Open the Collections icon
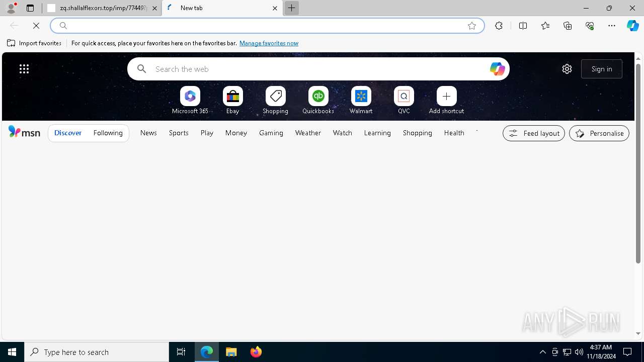This screenshot has width=644, height=362. click(x=568, y=26)
